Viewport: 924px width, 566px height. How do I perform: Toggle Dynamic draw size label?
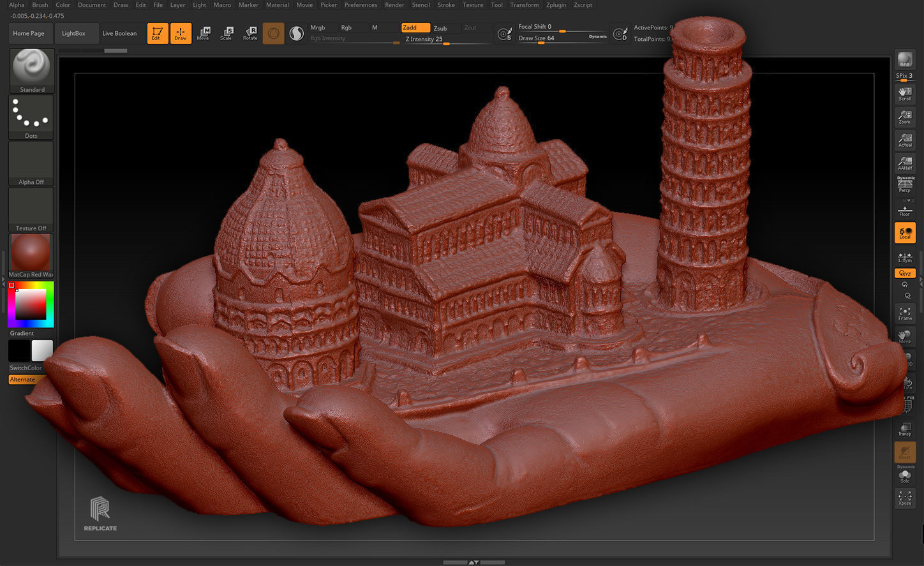point(598,37)
